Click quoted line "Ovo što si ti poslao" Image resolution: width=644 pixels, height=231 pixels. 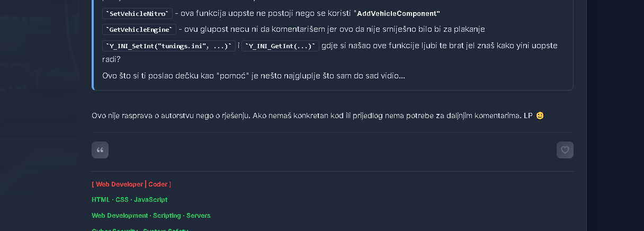[x=253, y=76]
